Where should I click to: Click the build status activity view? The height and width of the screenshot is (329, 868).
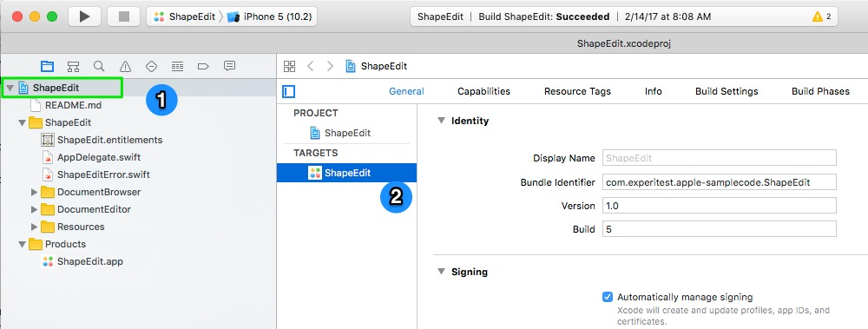point(624,16)
